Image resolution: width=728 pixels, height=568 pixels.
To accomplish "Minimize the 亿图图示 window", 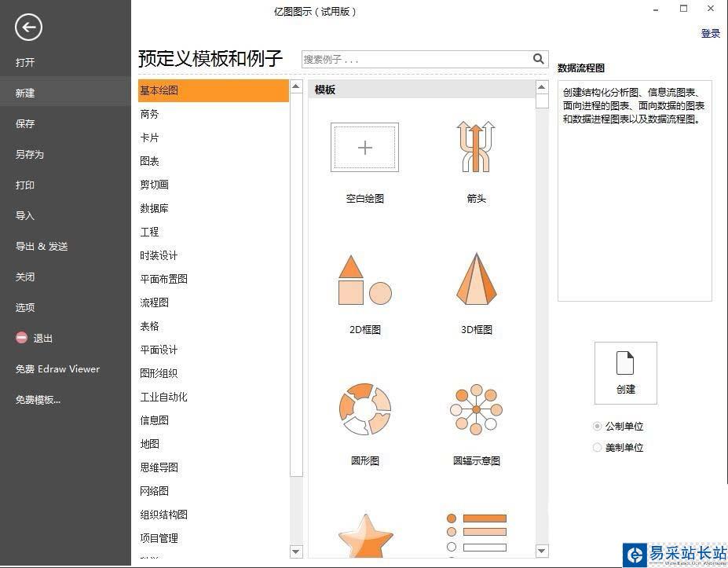I will tap(656, 9).
